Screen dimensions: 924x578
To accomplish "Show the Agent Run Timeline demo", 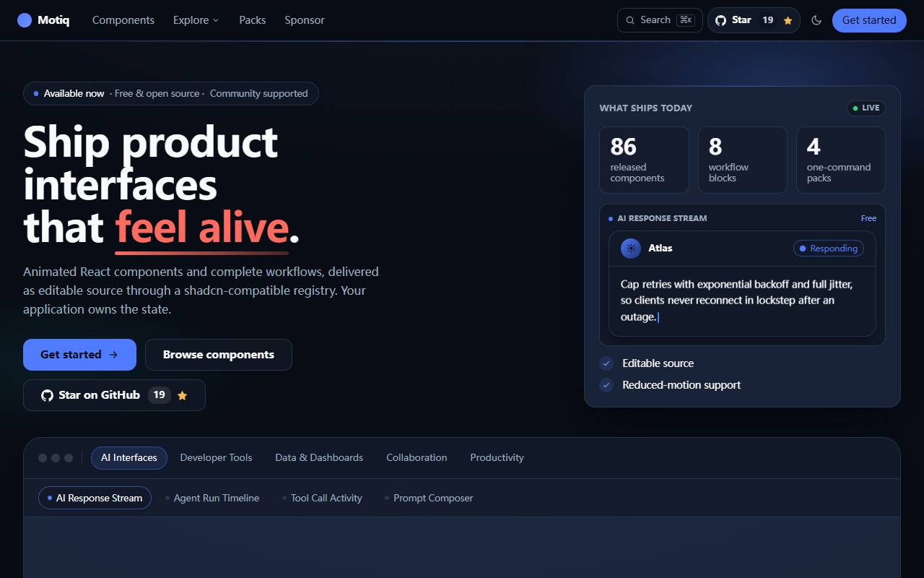I will click(212, 498).
